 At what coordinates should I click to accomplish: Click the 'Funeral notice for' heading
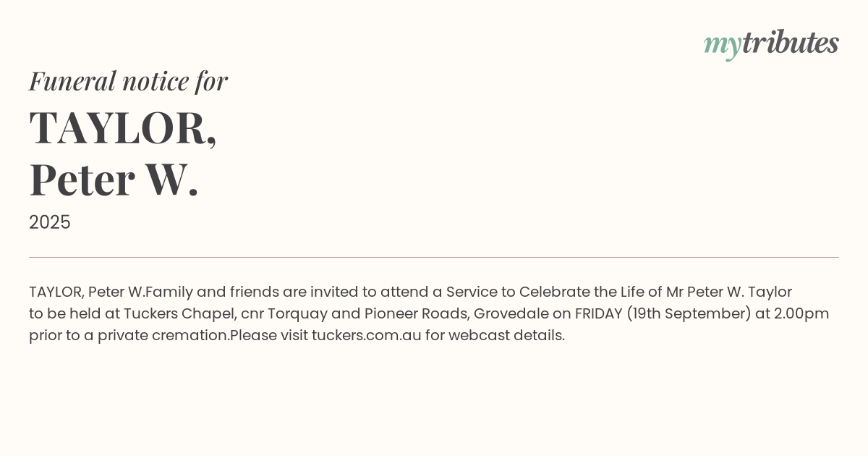tap(128, 81)
